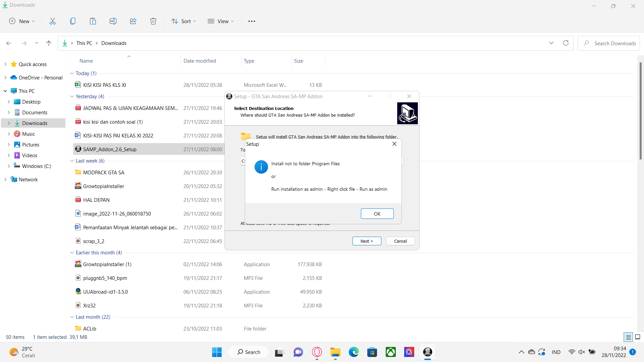Sort files by Type column header
The width and height of the screenshot is (644, 362).
[x=249, y=61]
